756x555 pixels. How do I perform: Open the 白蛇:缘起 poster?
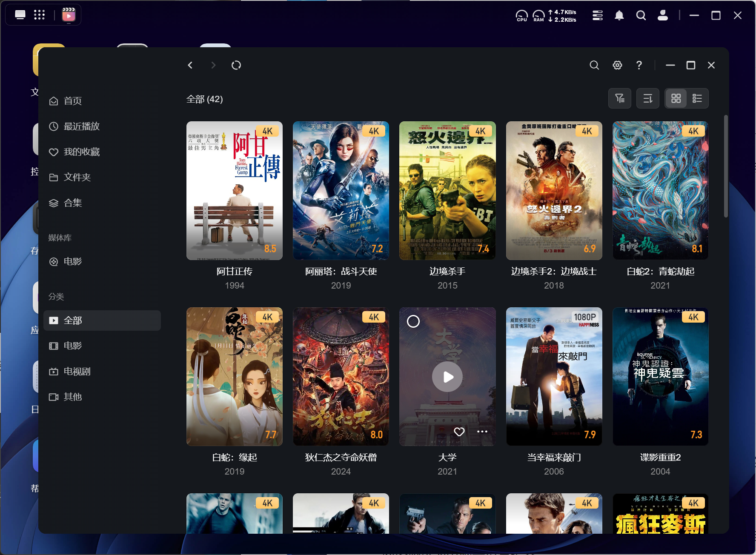235,377
